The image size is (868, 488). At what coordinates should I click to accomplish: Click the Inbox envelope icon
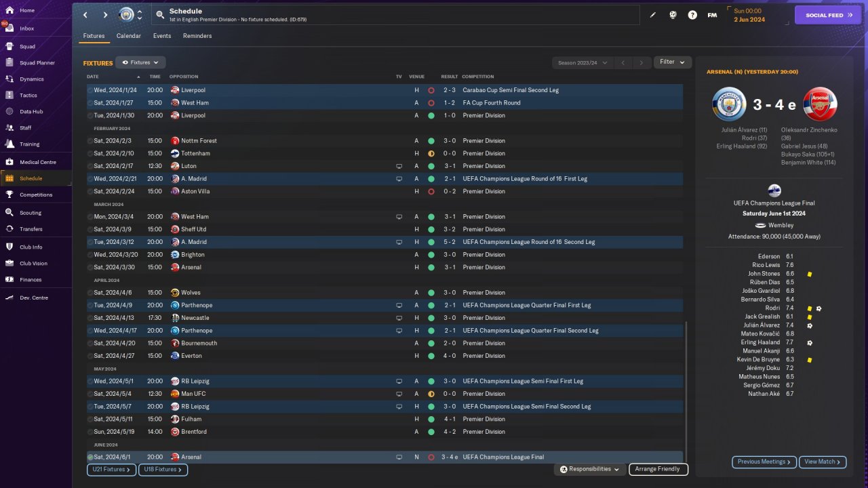(x=9, y=28)
